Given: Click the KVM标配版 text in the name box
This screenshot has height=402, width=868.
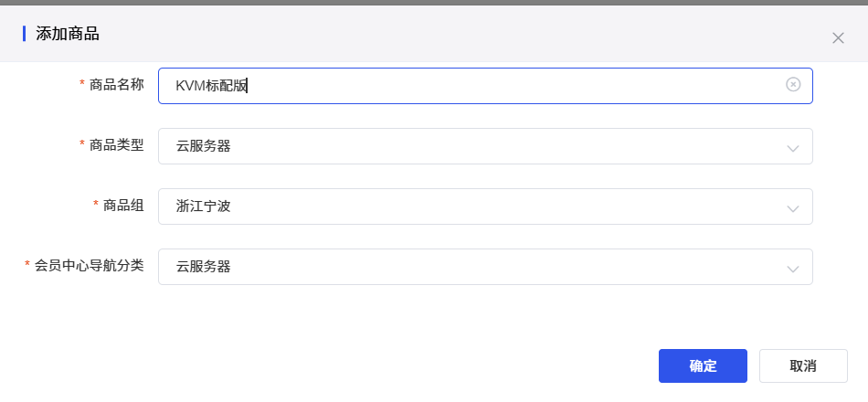Looking at the screenshot, I should point(212,86).
